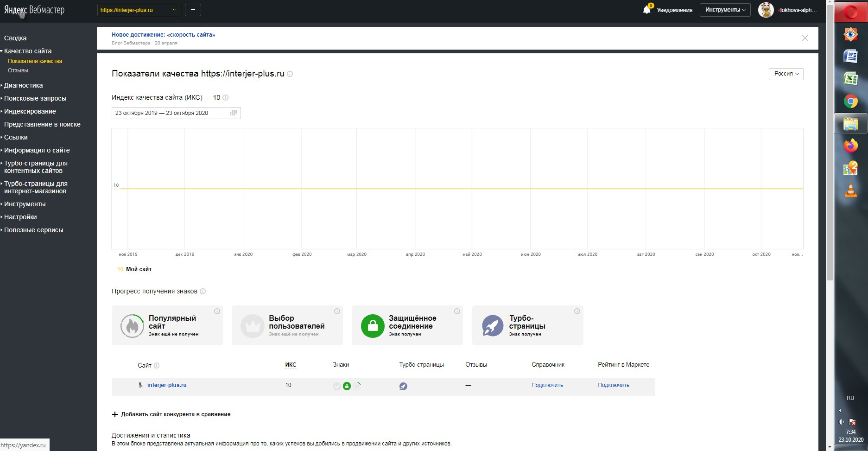Expand the Настройки sidebar section

click(20, 217)
